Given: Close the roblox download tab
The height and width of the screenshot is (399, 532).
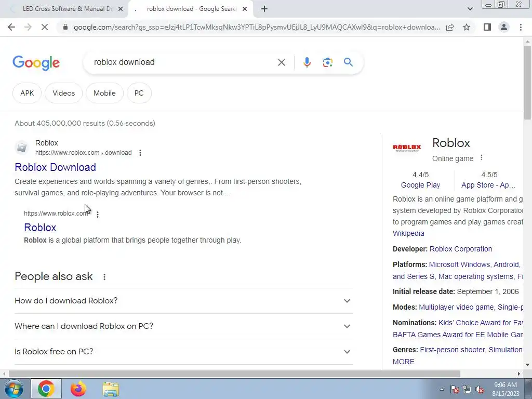Looking at the screenshot, I should [x=245, y=9].
